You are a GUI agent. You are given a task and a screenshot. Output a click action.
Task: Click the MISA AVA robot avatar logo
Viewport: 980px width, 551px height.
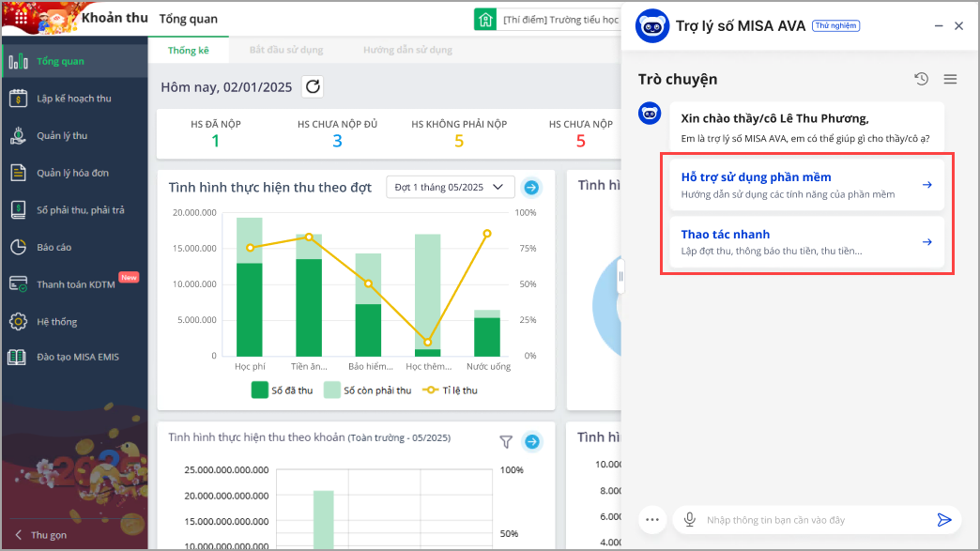(651, 26)
